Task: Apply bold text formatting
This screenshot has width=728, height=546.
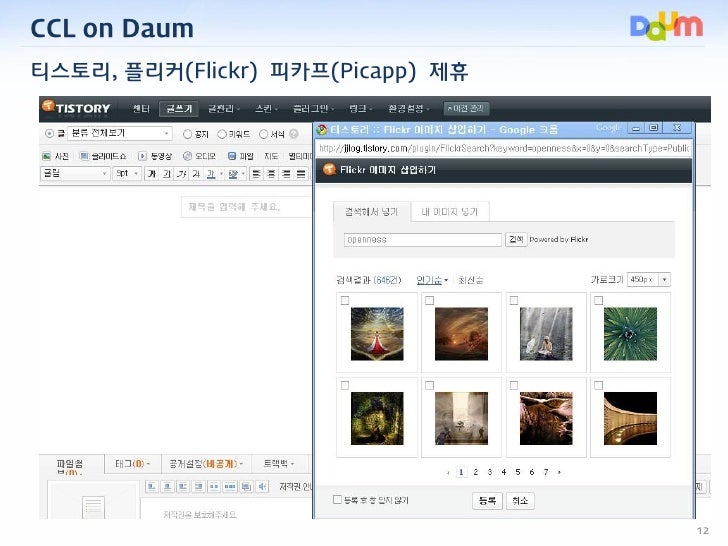Action: point(151,174)
